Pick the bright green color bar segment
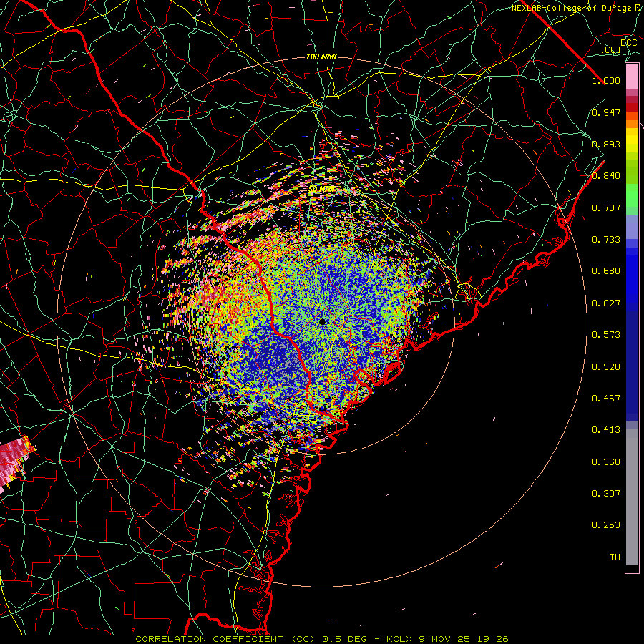Viewport: 644px width, 644px height. tap(632, 195)
